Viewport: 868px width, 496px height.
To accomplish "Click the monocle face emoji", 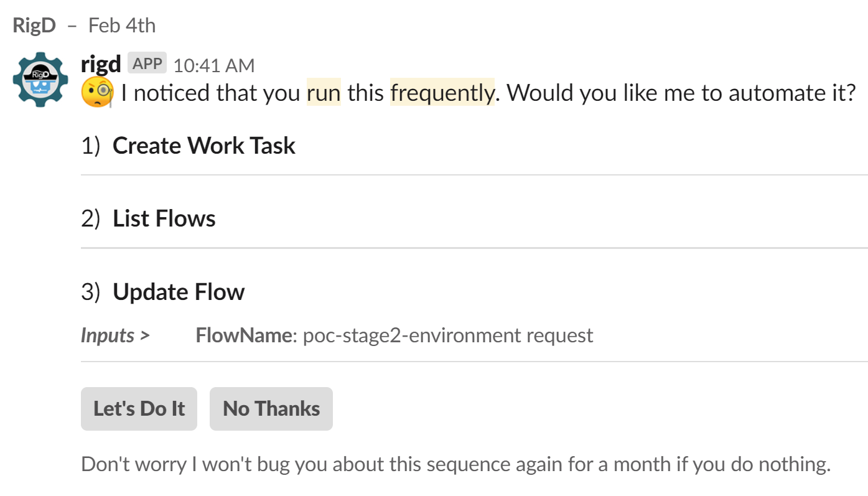I will coord(97,93).
